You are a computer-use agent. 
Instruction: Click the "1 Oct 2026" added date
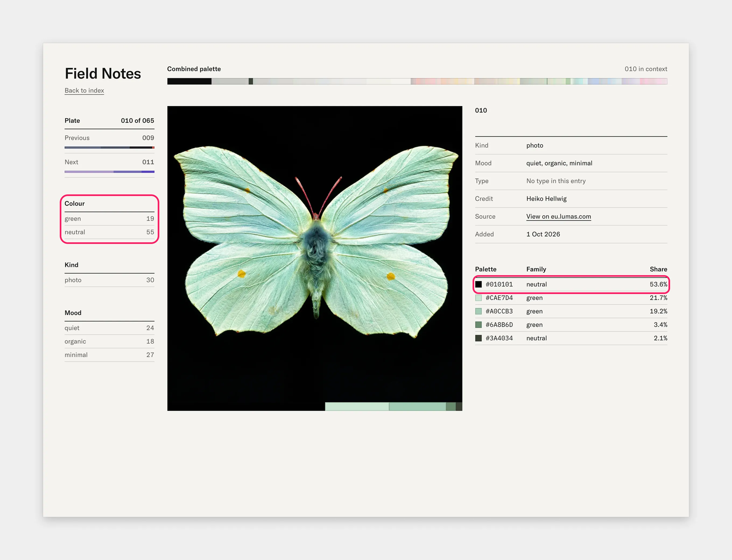click(x=543, y=234)
